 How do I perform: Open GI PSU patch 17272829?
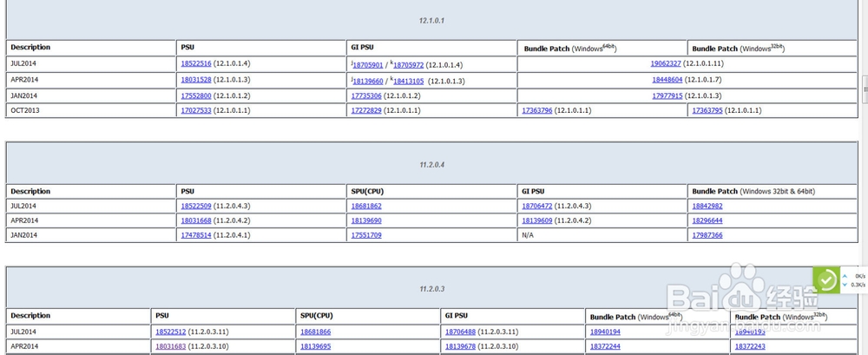[x=366, y=111]
